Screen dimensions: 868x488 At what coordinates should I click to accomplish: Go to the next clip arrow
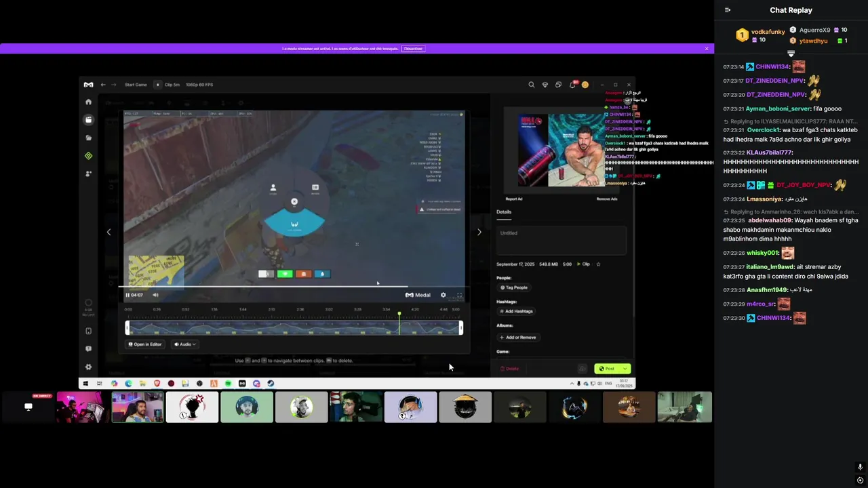(479, 232)
